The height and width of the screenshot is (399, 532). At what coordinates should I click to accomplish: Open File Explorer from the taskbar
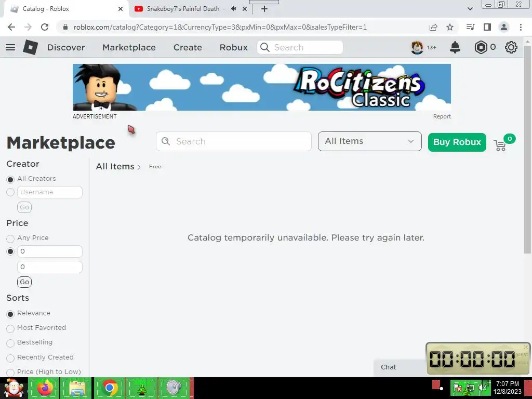pos(77,387)
